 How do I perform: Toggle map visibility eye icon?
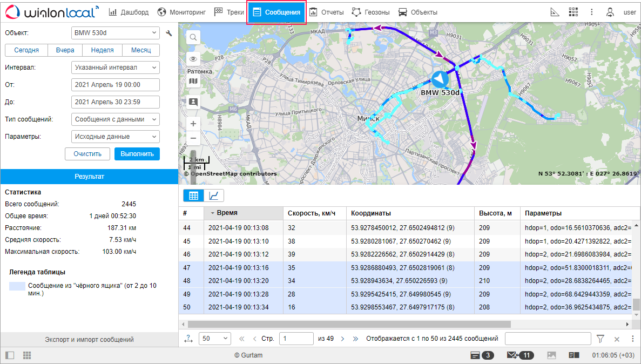pyautogui.click(x=193, y=59)
